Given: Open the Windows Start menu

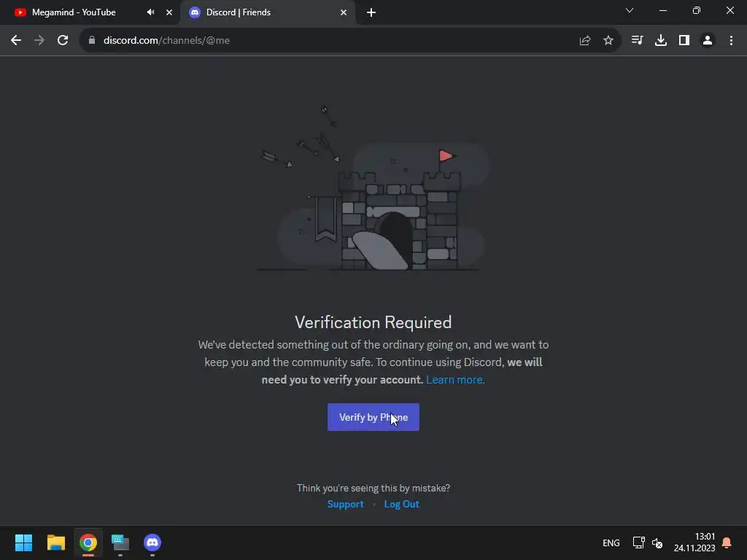Looking at the screenshot, I should pyautogui.click(x=23, y=542).
